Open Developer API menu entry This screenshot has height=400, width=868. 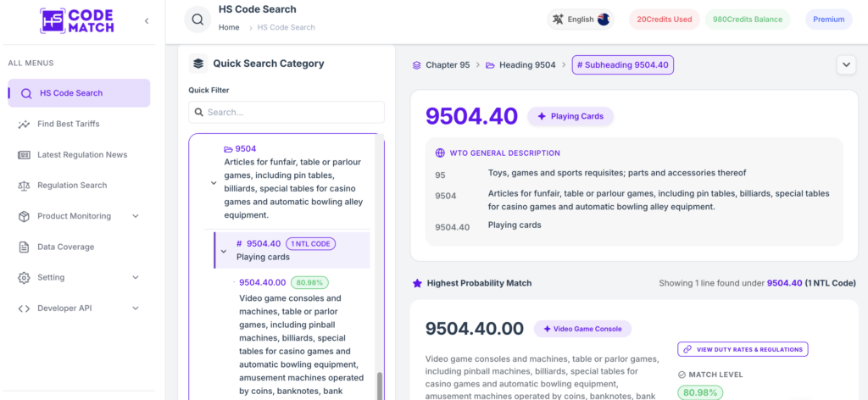pos(64,308)
